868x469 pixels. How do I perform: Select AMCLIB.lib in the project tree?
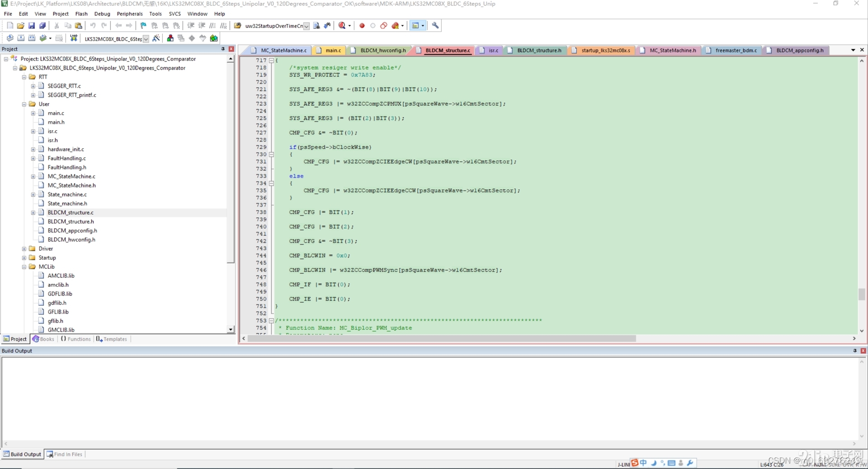tap(61, 276)
